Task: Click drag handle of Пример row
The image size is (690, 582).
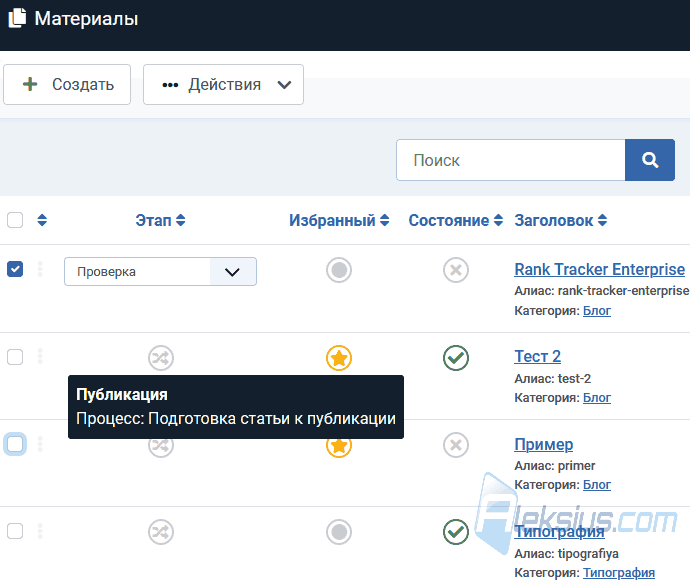Action: coord(40,444)
